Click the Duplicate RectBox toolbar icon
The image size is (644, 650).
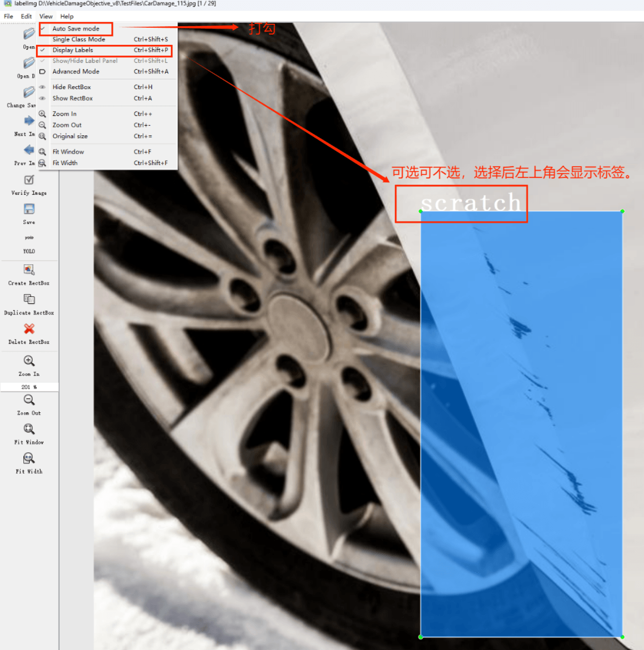tap(29, 299)
